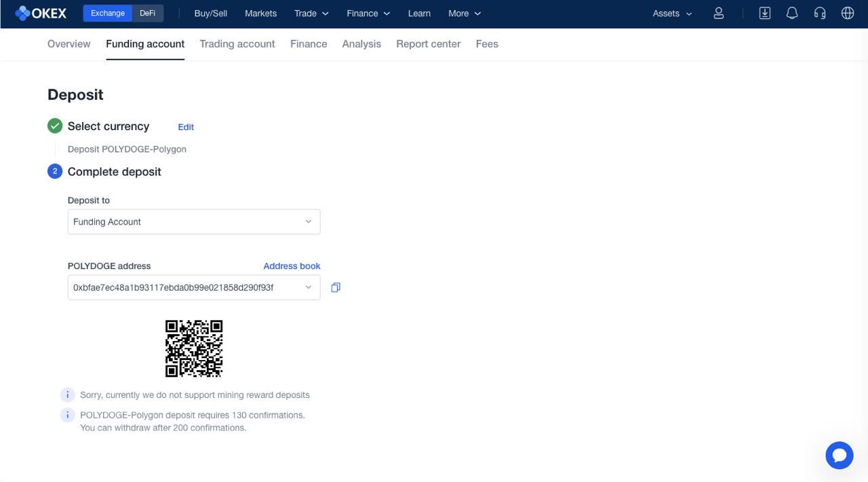Open the Report center tab

pos(429,43)
